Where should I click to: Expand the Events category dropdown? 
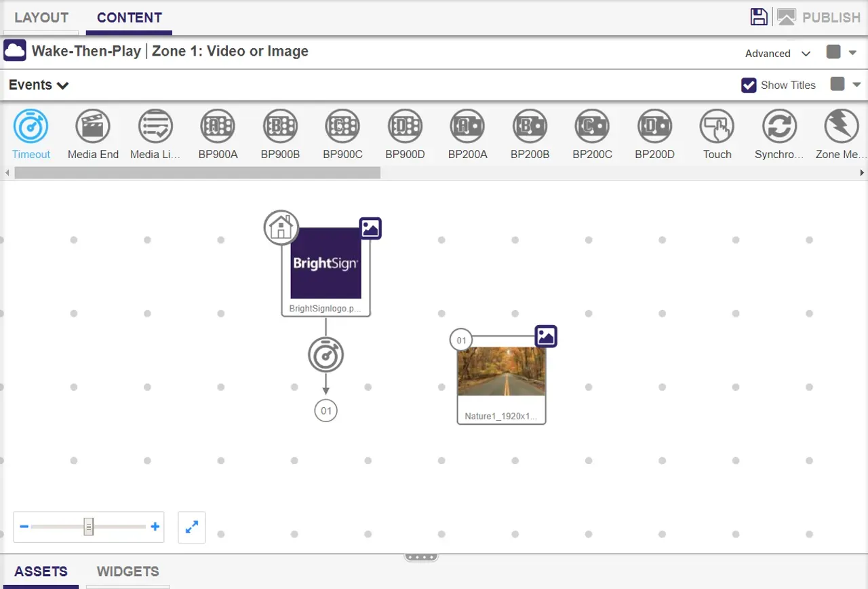coord(39,85)
